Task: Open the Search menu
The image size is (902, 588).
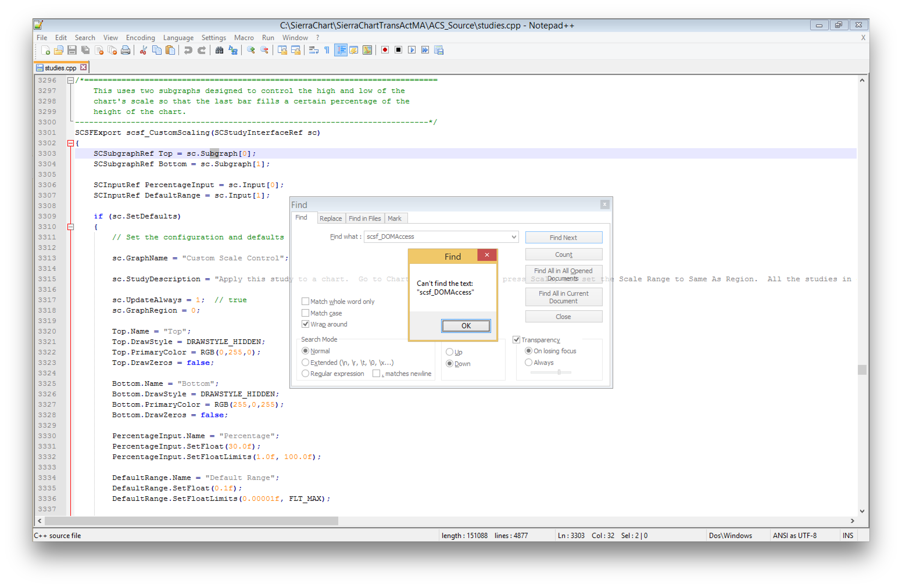Action: pos(85,37)
